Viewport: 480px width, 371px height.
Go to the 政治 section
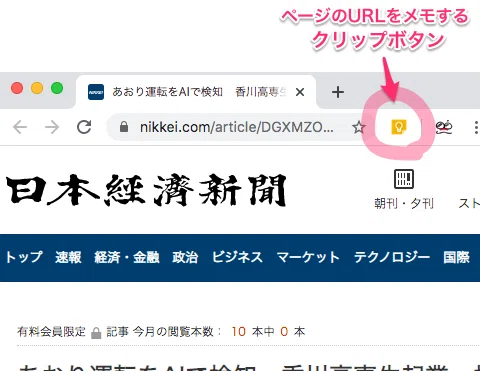click(x=185, y=257)
